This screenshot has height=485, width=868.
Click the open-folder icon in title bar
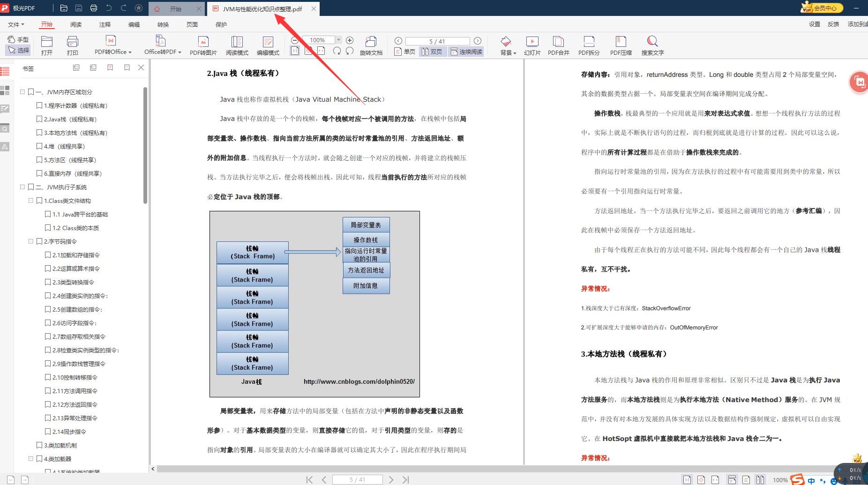click(64, 8)
